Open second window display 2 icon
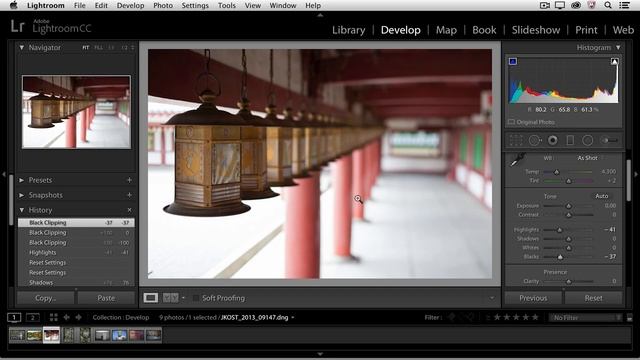Image resolution: width=640 pixels, height=360 pixels. (33, 317)
